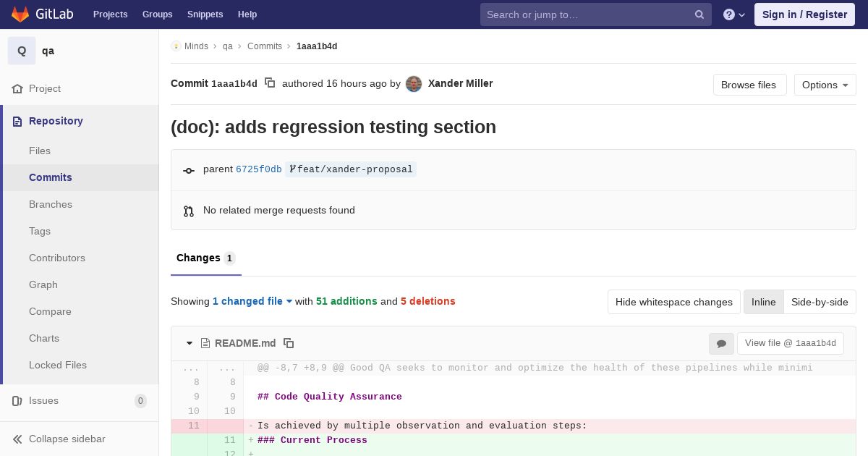Click the Minds group icon in breadcrumb
Screen dimensions: 868x456
pyautogui.click(x=176, y=46)
